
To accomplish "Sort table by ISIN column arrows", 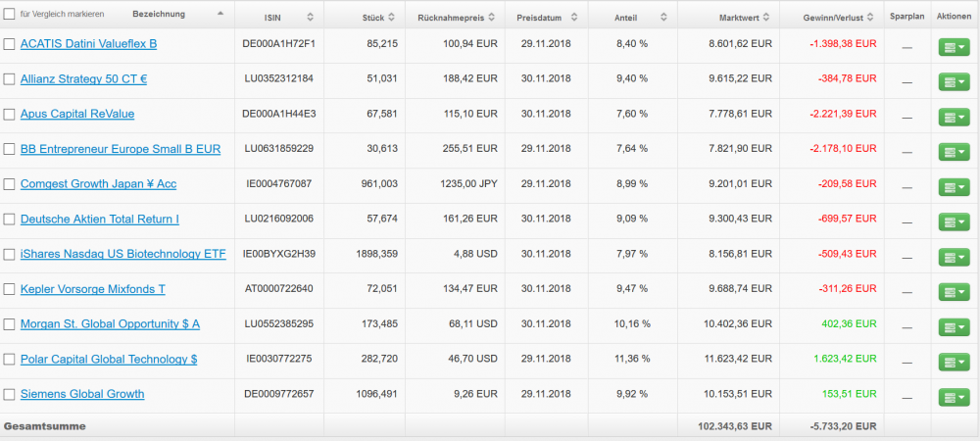I will (311, 18).
